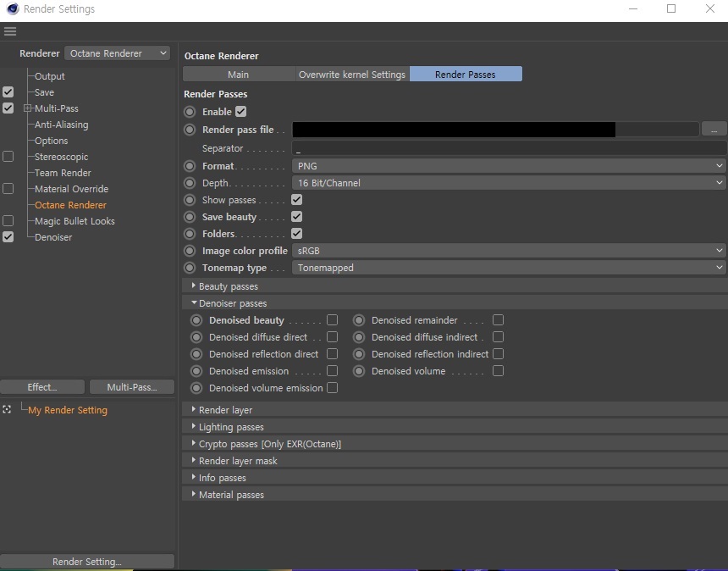Click the animation dot for Denoised beauty
Image resolution: width=728 pixels, height=571 pixels.
tap(196, 320)
